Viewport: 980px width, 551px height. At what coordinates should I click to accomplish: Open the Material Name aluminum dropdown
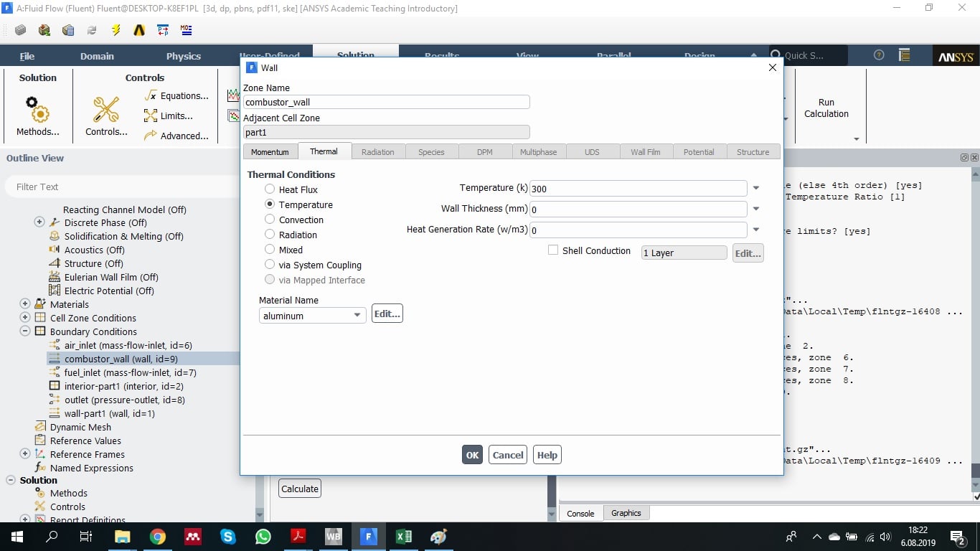tap(313, 316)
